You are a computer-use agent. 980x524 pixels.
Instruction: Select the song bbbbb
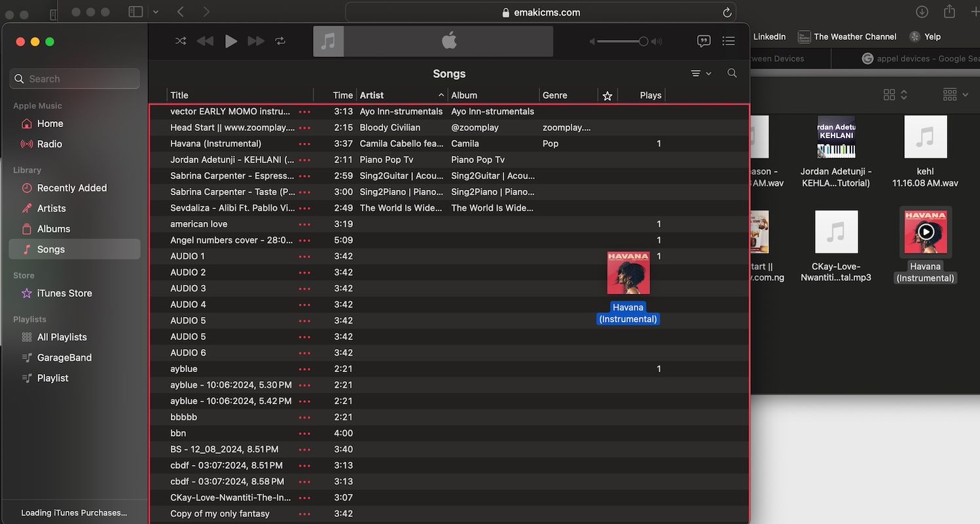click(x=449, y=417)
